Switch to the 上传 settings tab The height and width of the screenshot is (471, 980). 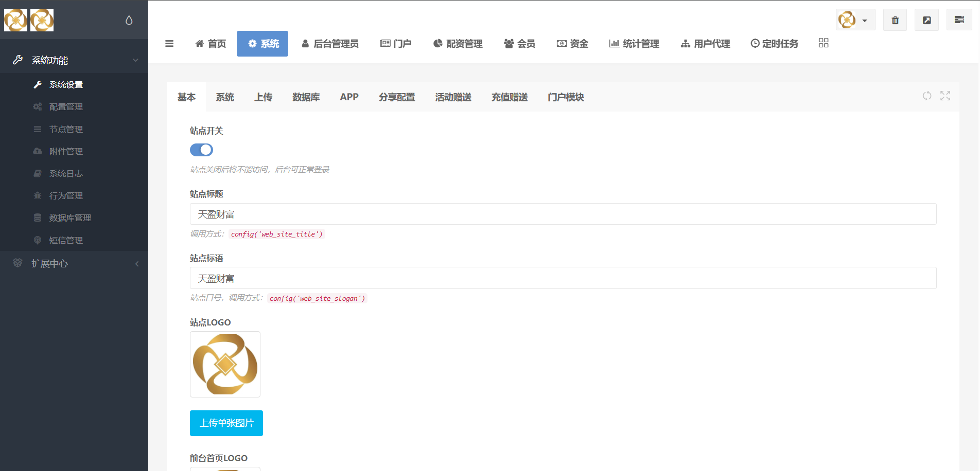[263, 97]
